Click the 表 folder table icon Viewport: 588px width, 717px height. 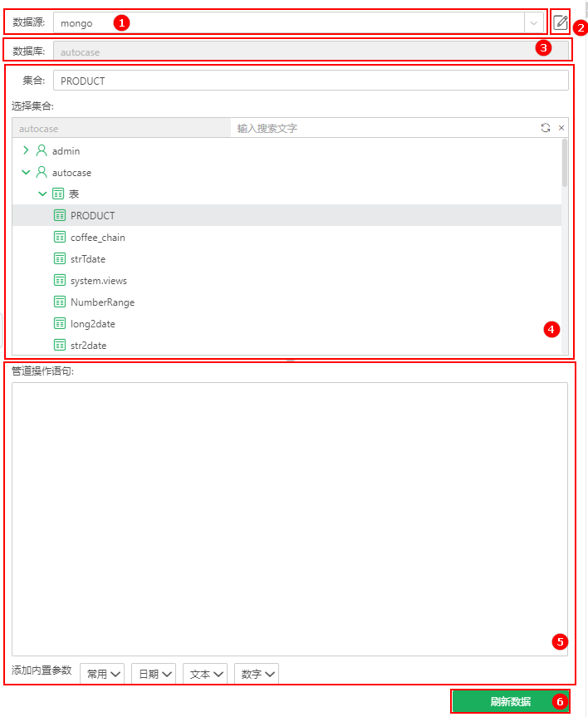pyautogui.click(x=58, y=194)
